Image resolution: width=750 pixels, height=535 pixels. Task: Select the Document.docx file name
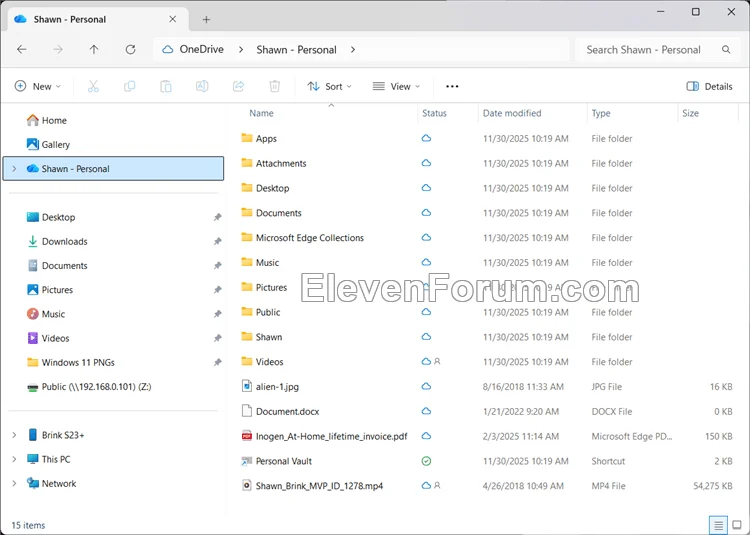pos(287,412)
